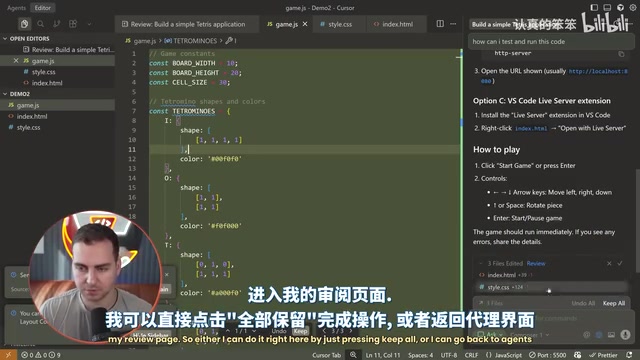Open the Source Control view icon
This screenshot has width=640, height=360.
pyautogui.click(x=56, y=24)
